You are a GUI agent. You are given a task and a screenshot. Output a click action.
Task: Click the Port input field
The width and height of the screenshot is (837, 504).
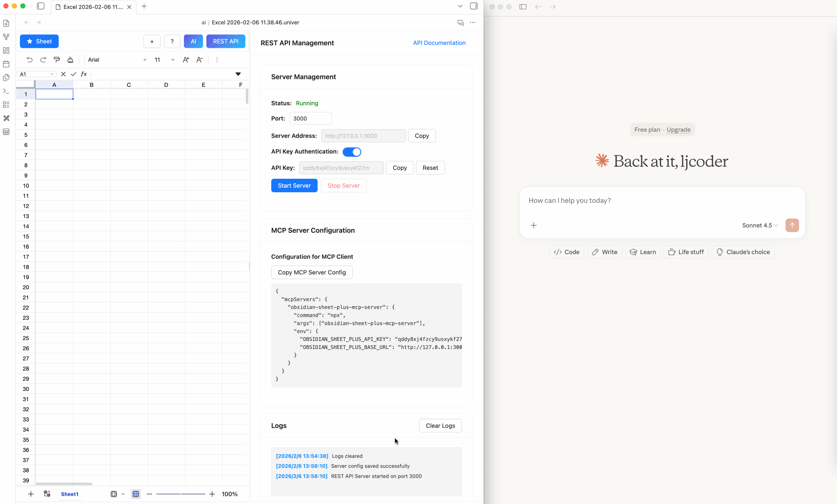[310, 119]
